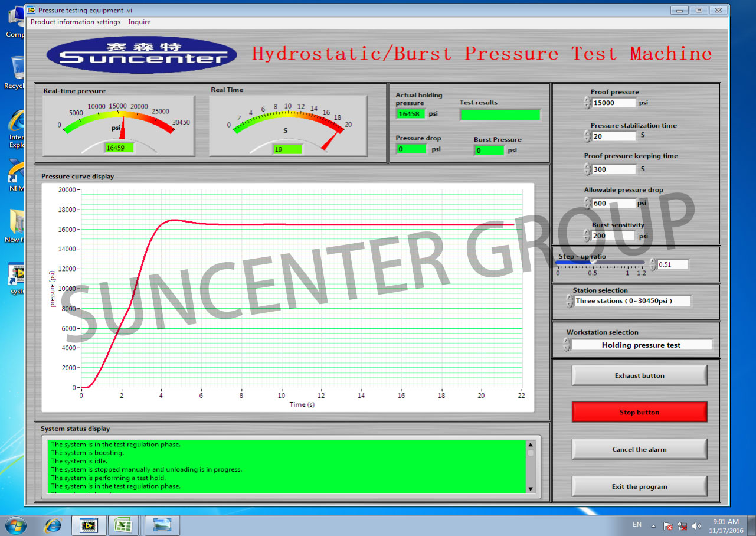The width and height of the screenshot is (756, 536).
Task: Click the Pressure drop value indicator
Action: (x=411, y=149)
